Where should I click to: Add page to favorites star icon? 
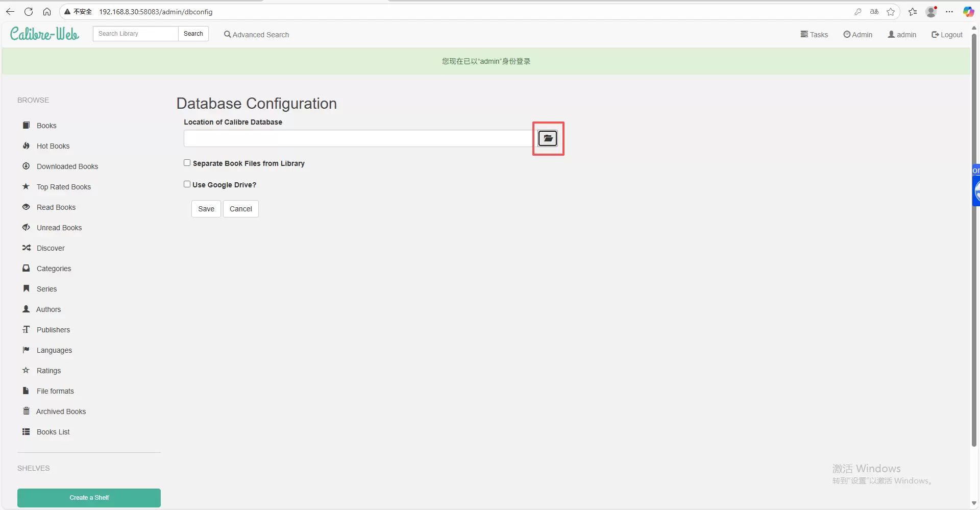click(891, 12)
